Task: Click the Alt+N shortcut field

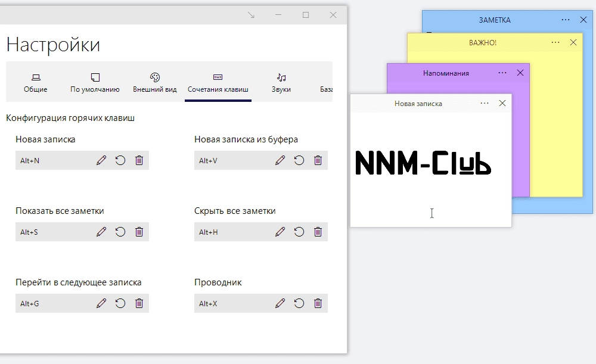Action: 82,160
